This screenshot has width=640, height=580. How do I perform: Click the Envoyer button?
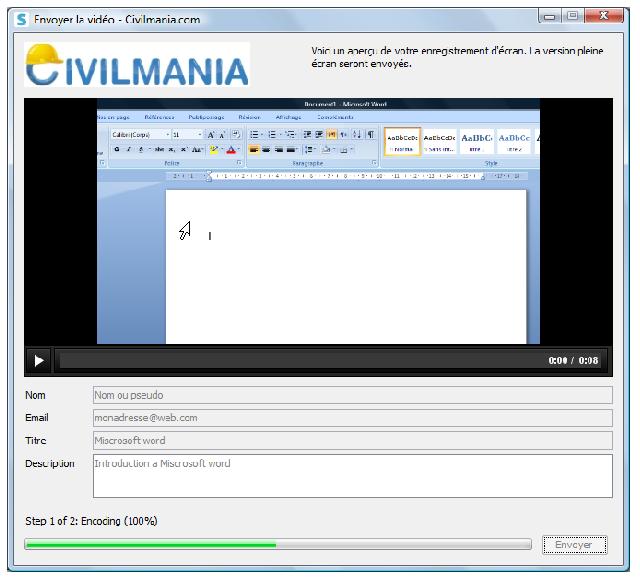coord(574,545)
